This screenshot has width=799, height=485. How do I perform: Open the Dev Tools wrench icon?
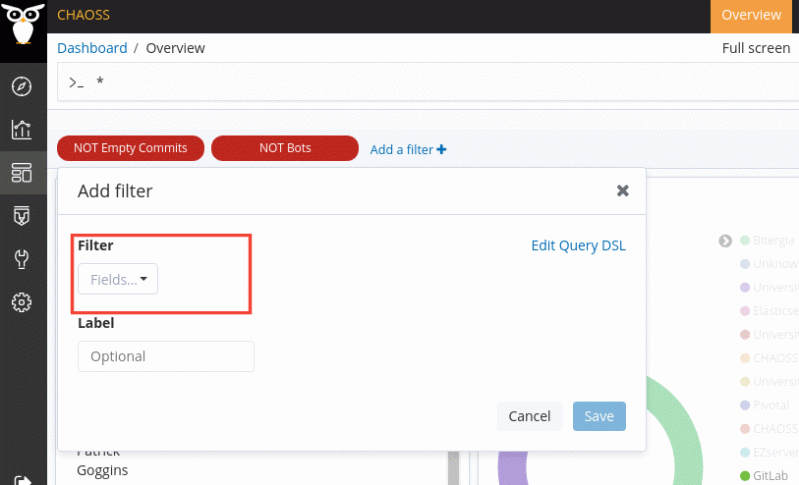click(21, 259)
